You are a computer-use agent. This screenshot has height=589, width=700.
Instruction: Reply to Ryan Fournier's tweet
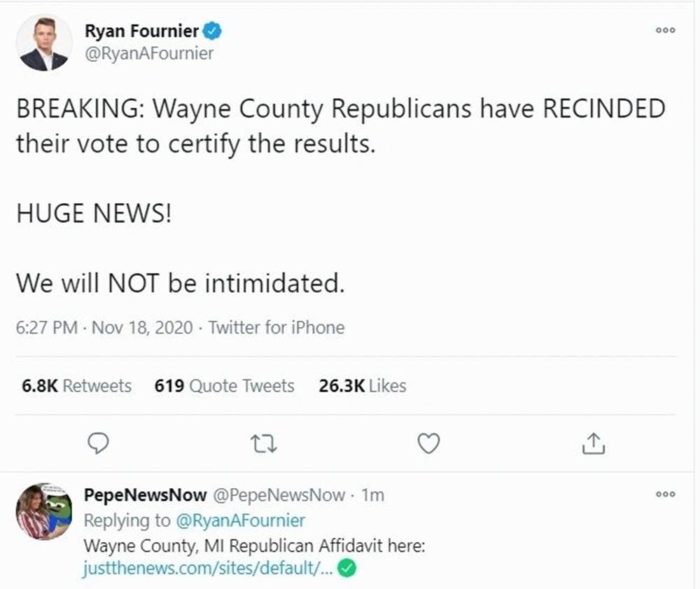point(100,443)
